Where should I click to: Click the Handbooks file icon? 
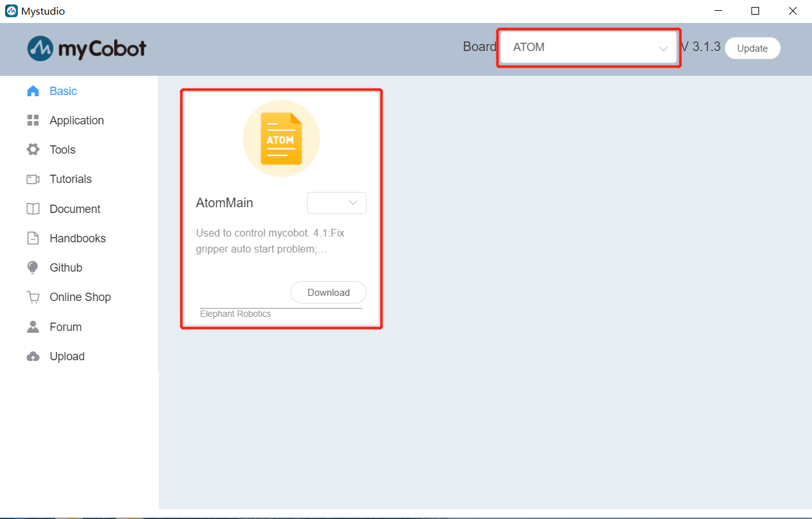click(33, 238)
